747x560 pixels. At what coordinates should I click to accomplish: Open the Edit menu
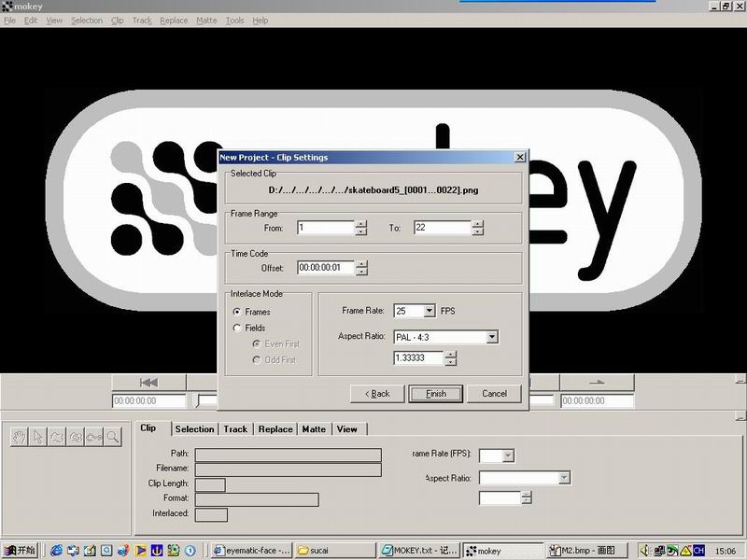click(31, 21)
